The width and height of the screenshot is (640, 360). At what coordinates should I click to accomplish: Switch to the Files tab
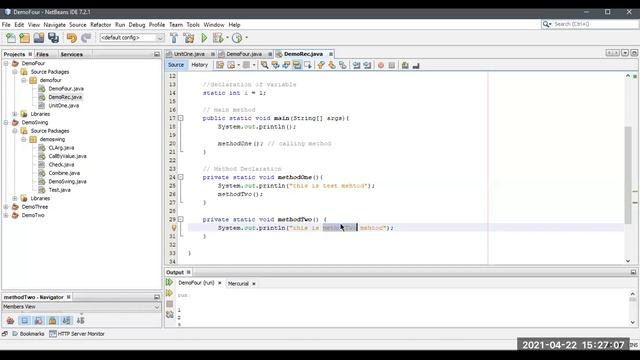click(42, 54)
